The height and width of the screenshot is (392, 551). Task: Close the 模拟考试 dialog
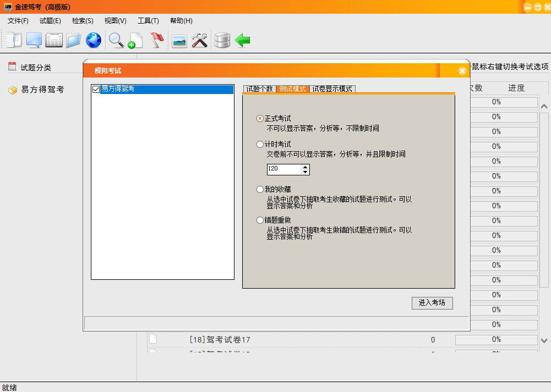pos(462,71)
